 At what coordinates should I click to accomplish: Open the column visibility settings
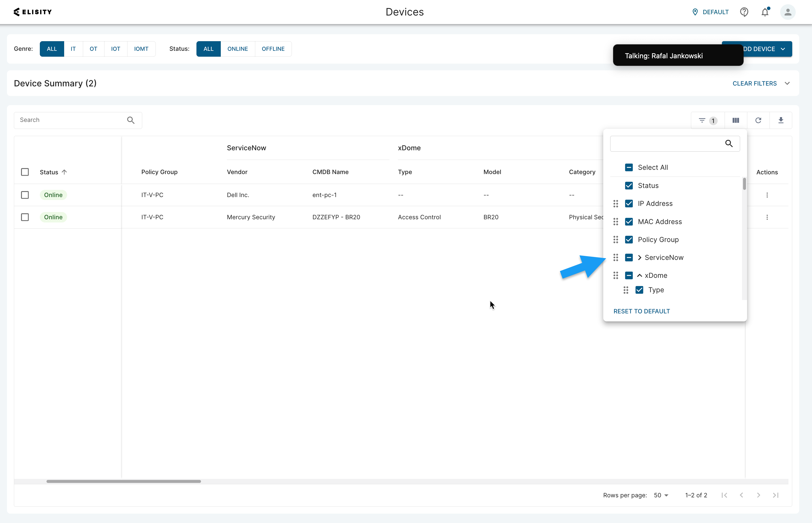[x=736, y=120]
